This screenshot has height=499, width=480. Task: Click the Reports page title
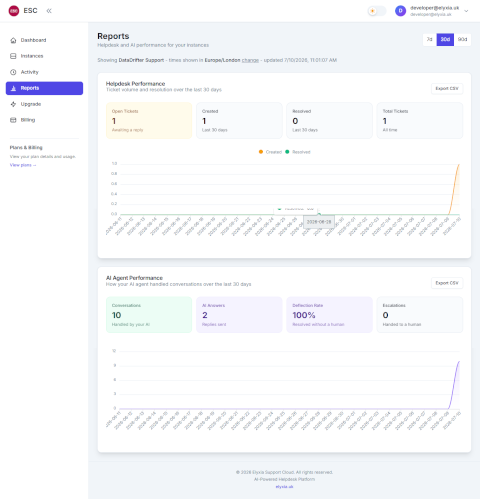(x=113, y=36)
